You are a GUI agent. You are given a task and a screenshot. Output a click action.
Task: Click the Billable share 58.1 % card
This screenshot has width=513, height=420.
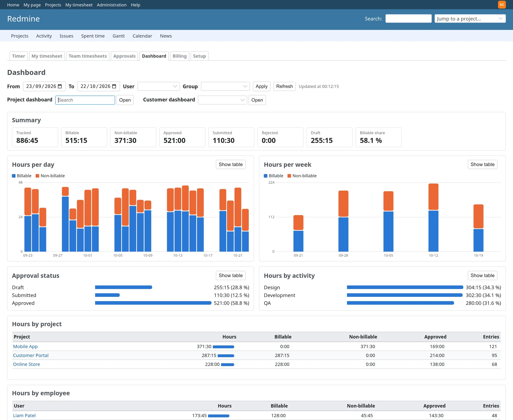tap(378, 137)
